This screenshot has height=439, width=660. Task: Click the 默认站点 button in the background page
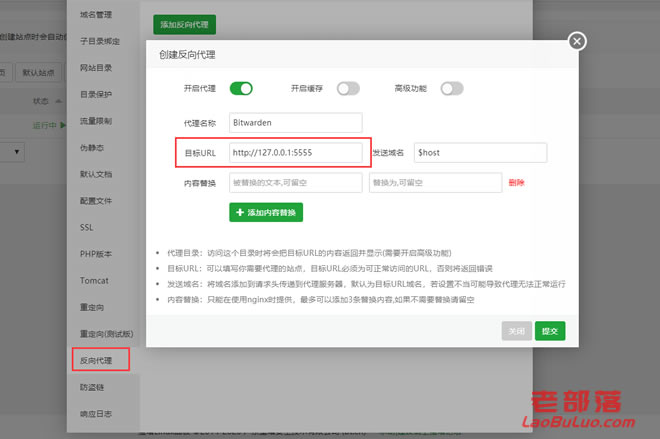(x=38, y=73)
